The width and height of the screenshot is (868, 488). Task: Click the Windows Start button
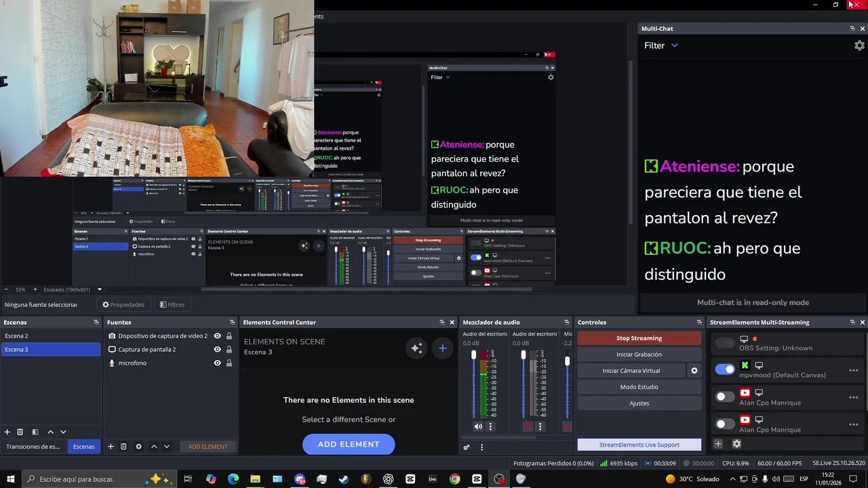pyautogui.click(x=11, y=479)
